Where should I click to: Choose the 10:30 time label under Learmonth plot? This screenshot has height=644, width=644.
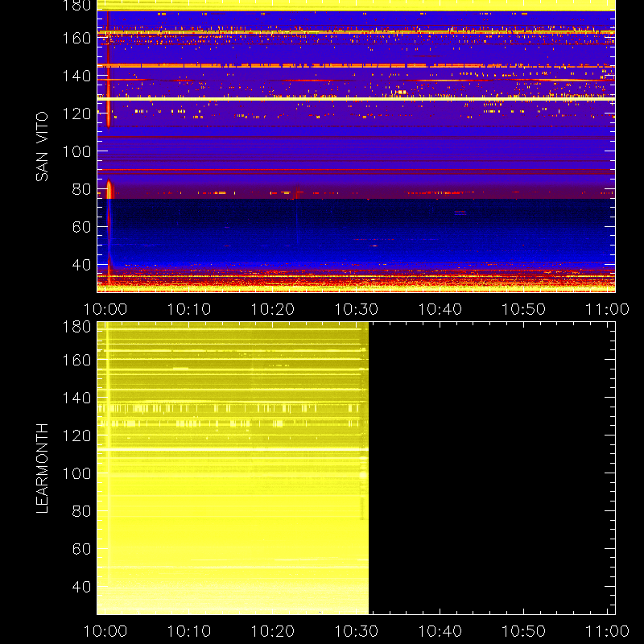[x=356, y=631]
